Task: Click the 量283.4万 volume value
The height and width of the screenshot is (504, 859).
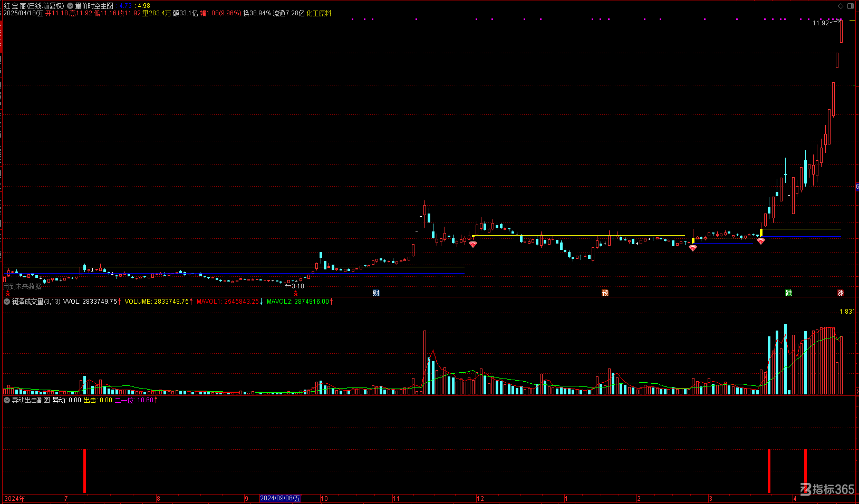Action: click(x=157, y=13)
